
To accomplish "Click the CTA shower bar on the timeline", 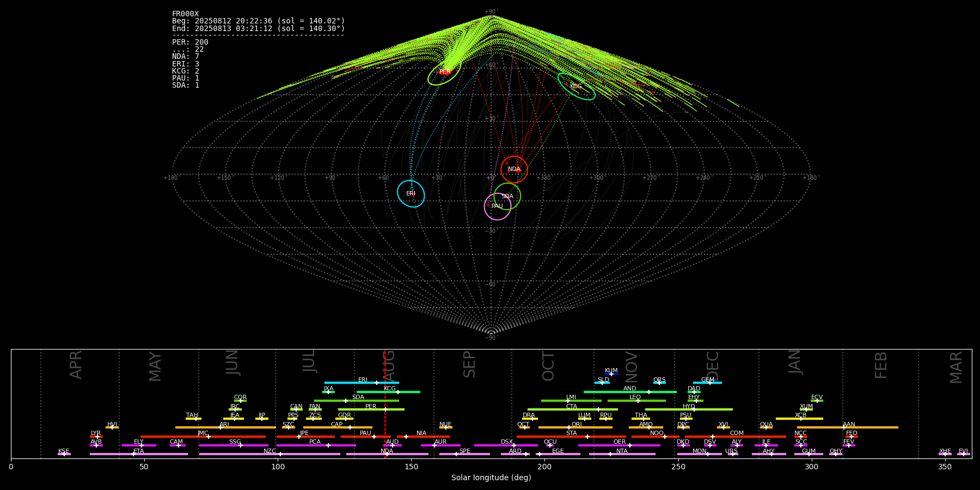I will (x=573, y=409).
